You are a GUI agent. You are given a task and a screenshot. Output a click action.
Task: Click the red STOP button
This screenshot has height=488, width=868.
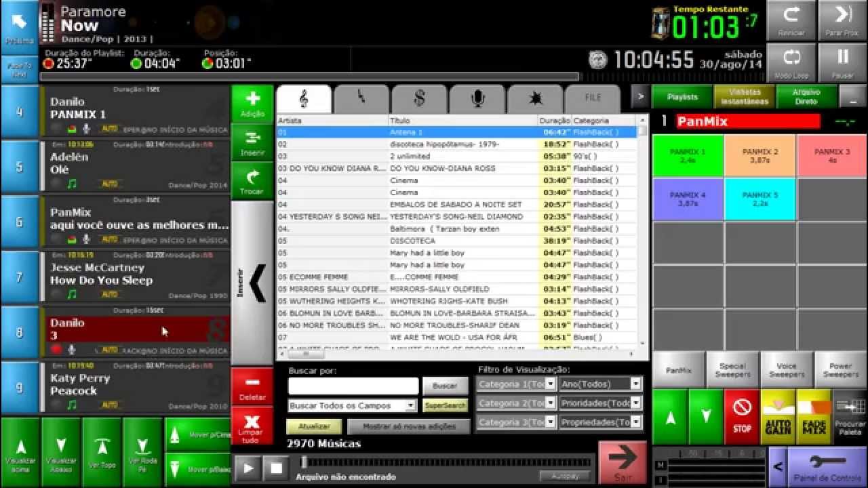[x=742, y=417]
